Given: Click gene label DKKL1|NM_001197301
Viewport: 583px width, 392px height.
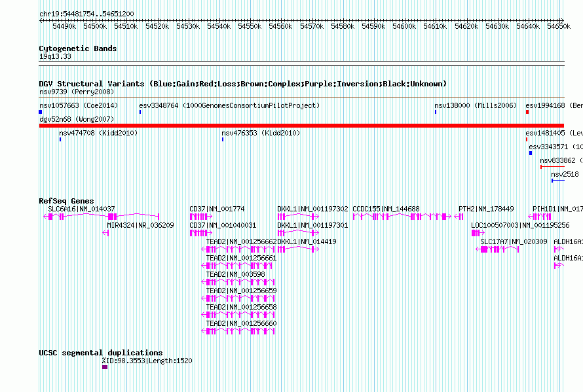Looking at the screenshot, I should coord(312,225).
